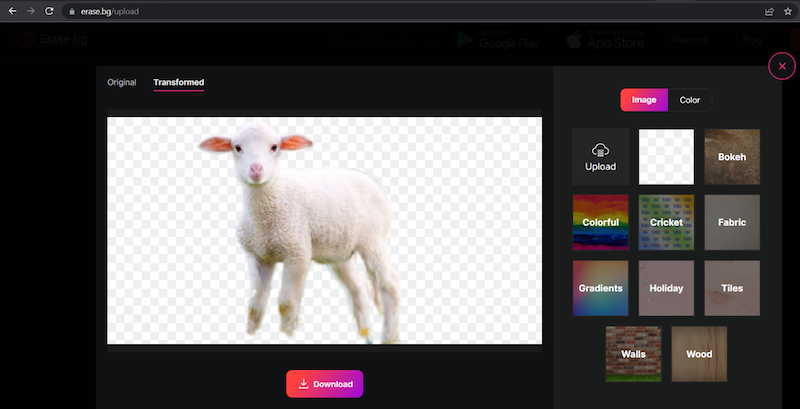Apply the Wood background category
The height and width of the screenshot is (409, 800).
coord(699,354)
